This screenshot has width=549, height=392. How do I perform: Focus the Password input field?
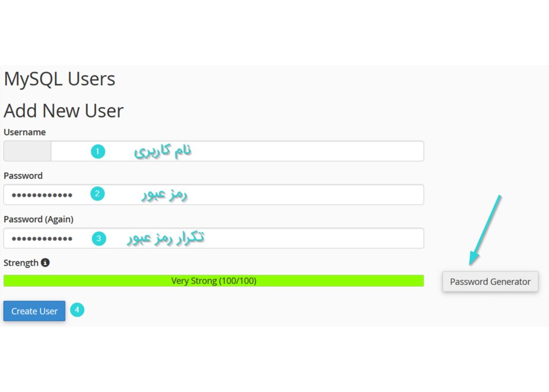[213, 195]
